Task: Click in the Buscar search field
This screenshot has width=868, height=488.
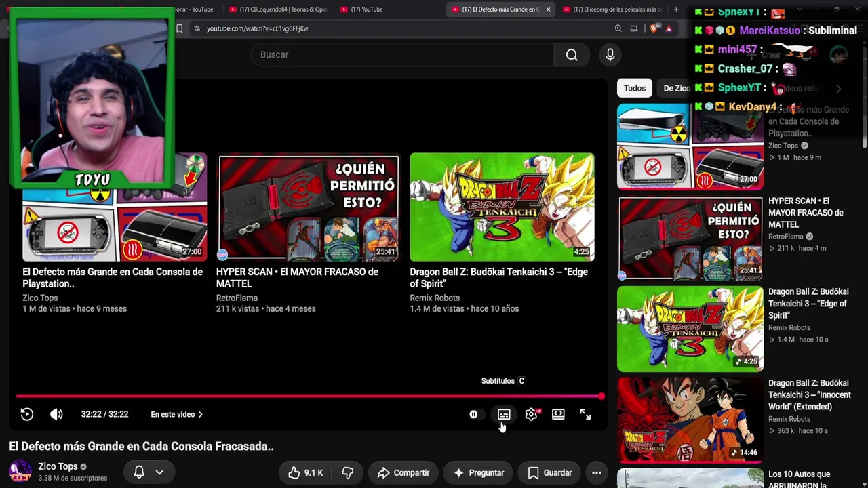Action: click(x=402, y=55)
